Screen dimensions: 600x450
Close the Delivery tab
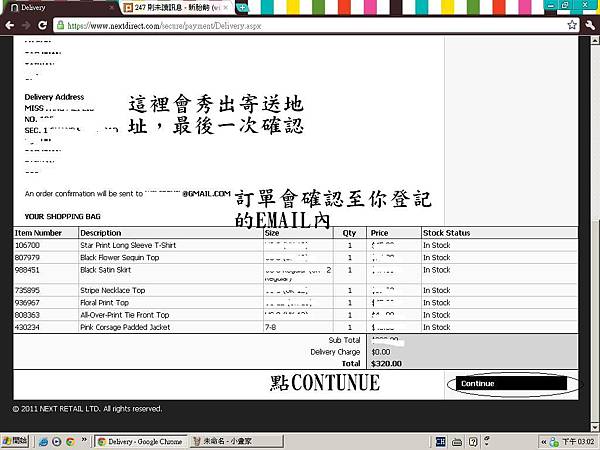(x=112, y=8)
